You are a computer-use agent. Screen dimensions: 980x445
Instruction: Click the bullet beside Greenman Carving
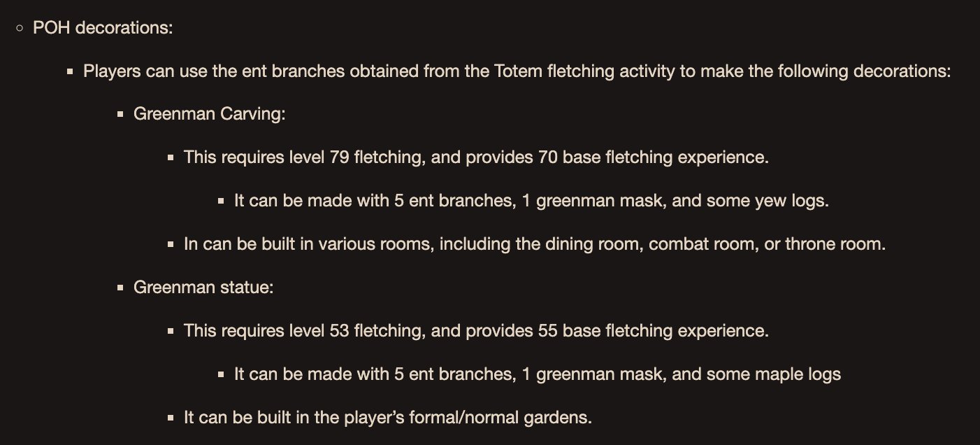click(120, 114)
